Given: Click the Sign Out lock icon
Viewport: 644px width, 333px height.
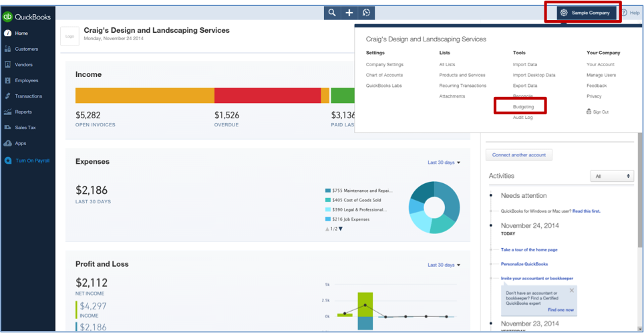Looking at the screenshot, I should pos(589,112).
